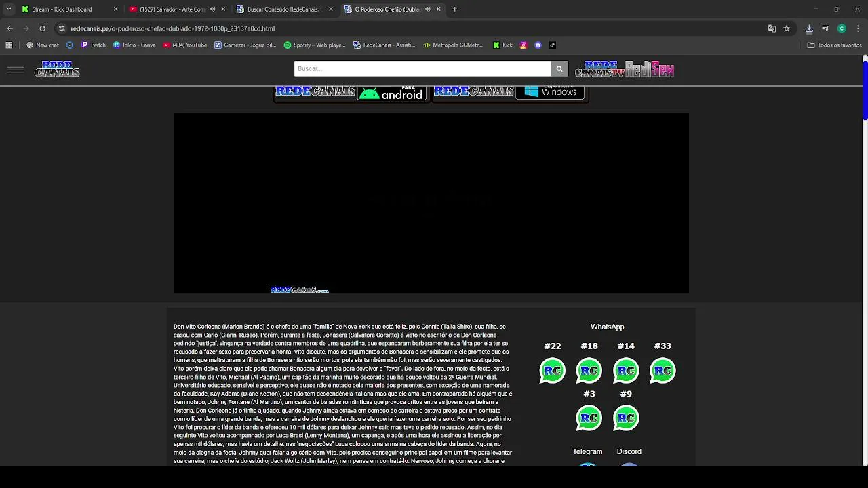Image resolution: width=868 pixels, height=488 pixels.
Task: Submit search with magnifier button
Action: [x=559, y=68]
